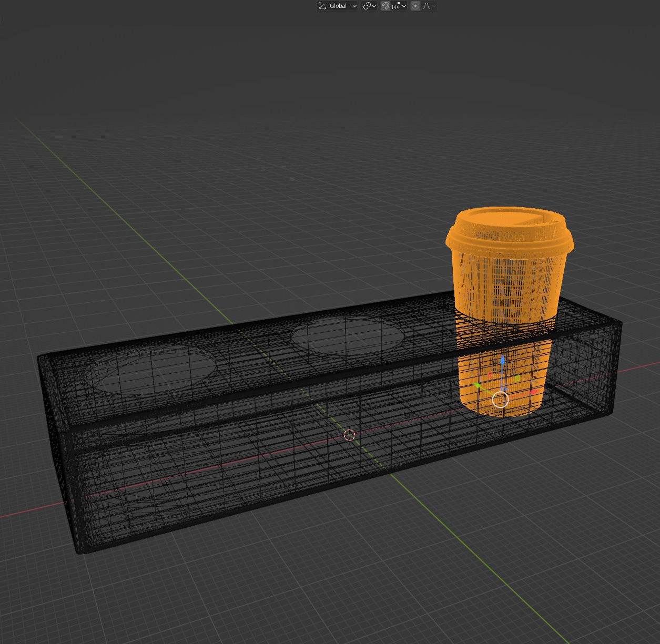Click the white circle view-plane gizmo handle
This screenshot has width=660, height=644.
pos(500,400)
